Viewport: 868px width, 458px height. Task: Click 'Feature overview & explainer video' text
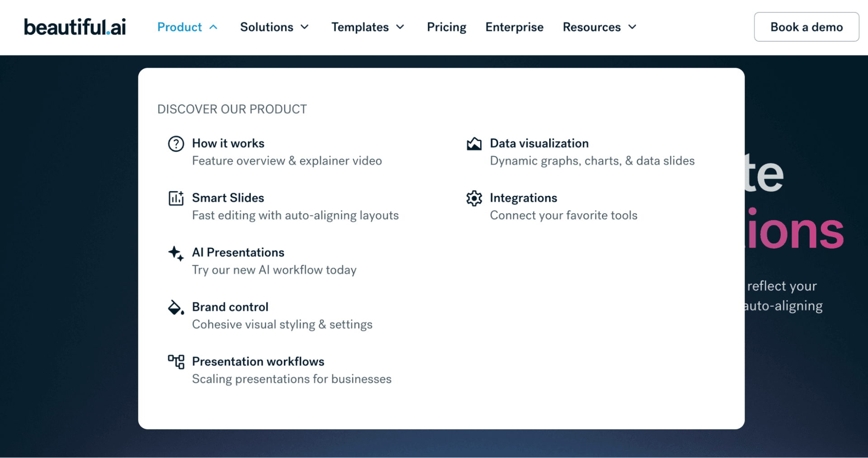coord(287,161)
